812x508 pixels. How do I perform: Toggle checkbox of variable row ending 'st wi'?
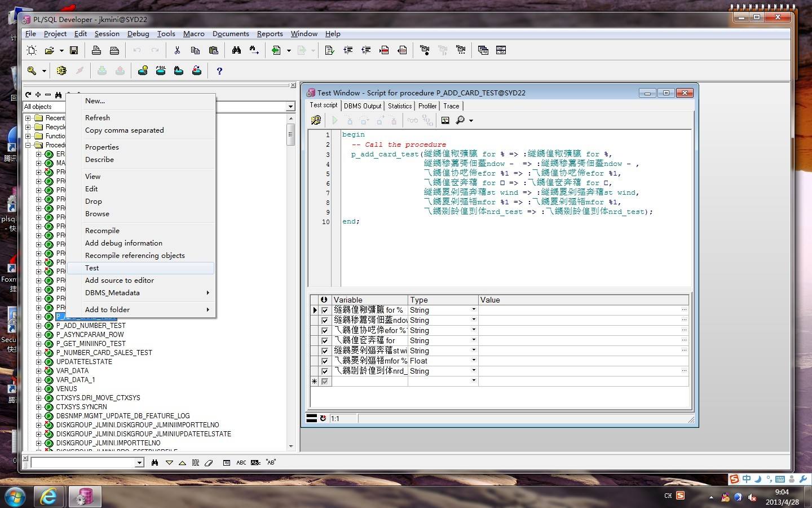324,351
